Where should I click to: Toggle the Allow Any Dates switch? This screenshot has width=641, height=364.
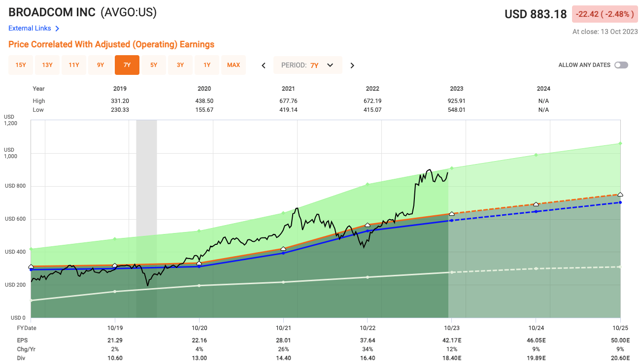point(621,65)
